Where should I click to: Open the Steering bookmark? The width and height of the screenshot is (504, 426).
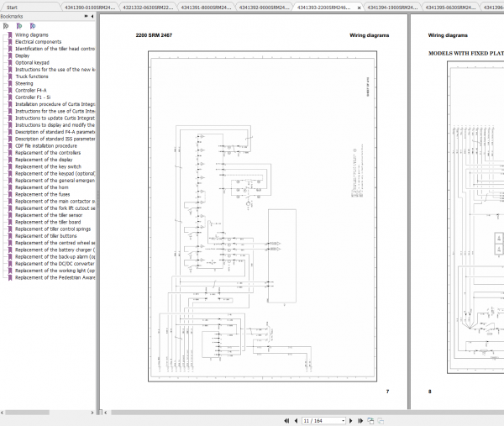point(24,83)
